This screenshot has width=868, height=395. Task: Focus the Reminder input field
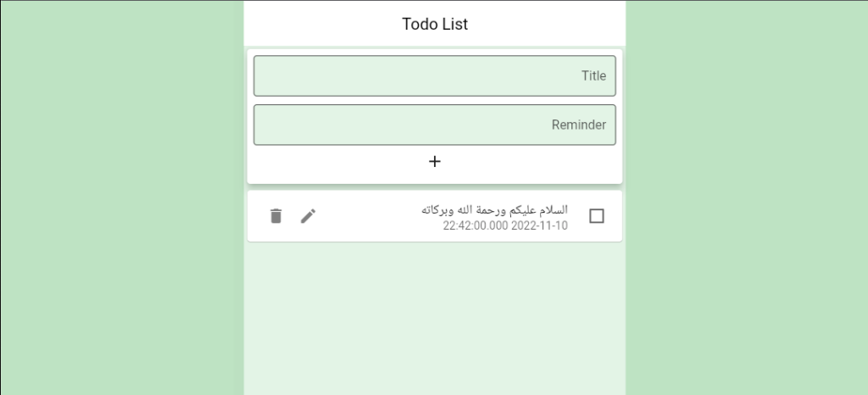point(435,125)
